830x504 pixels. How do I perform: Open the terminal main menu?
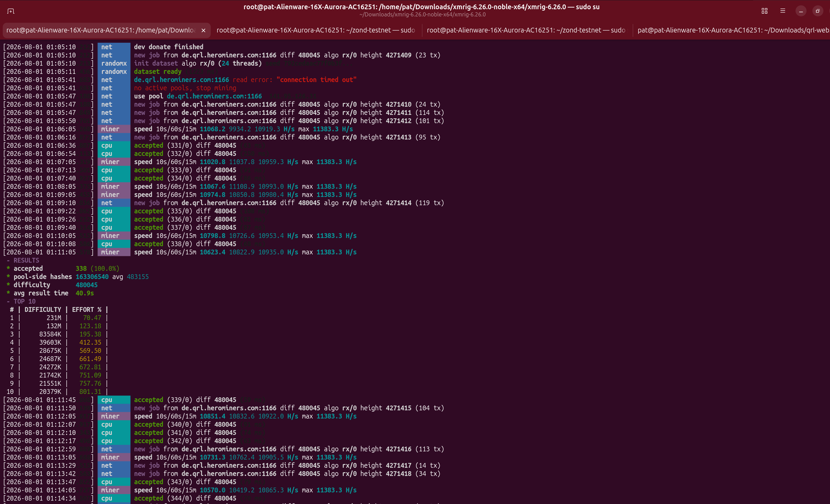coord(782,11)
